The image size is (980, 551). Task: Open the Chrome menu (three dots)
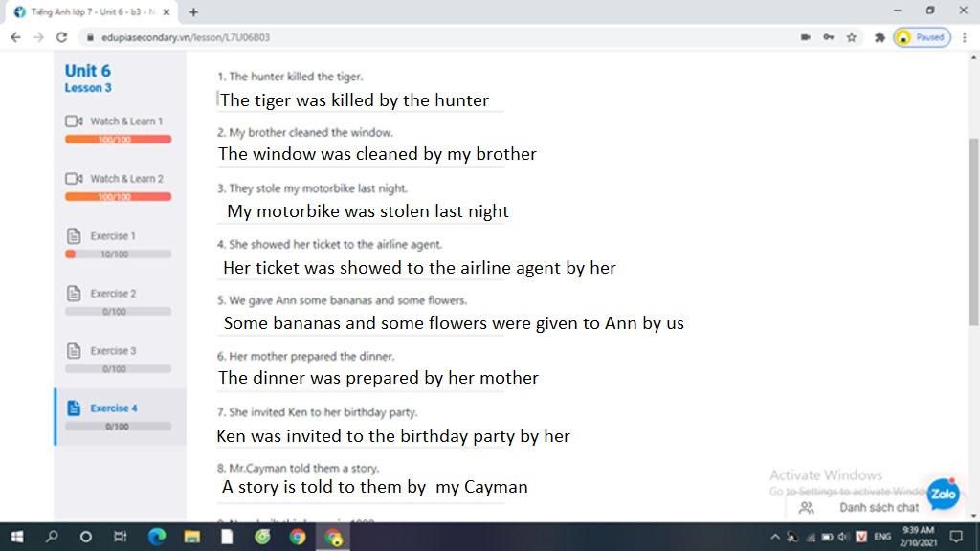click(x=965, y=37)
